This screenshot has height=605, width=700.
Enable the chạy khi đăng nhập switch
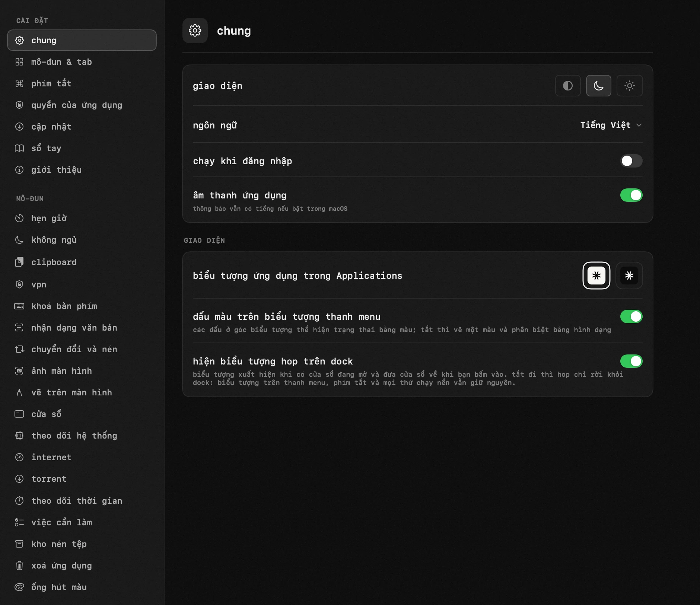631,161
